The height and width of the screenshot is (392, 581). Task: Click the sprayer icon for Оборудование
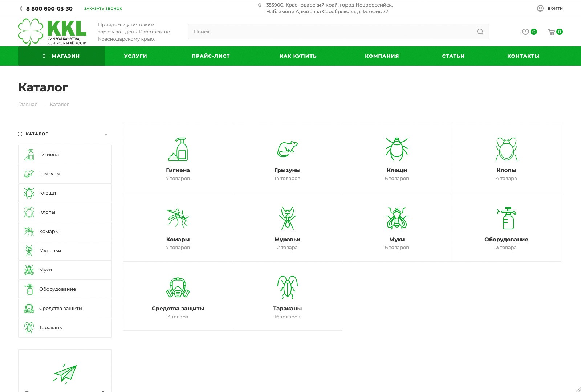506,218
